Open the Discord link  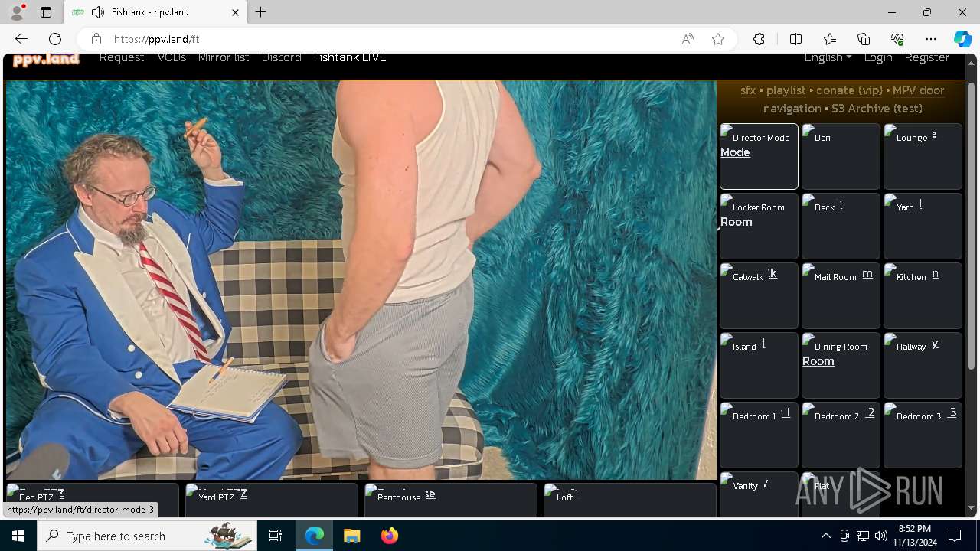281,57
